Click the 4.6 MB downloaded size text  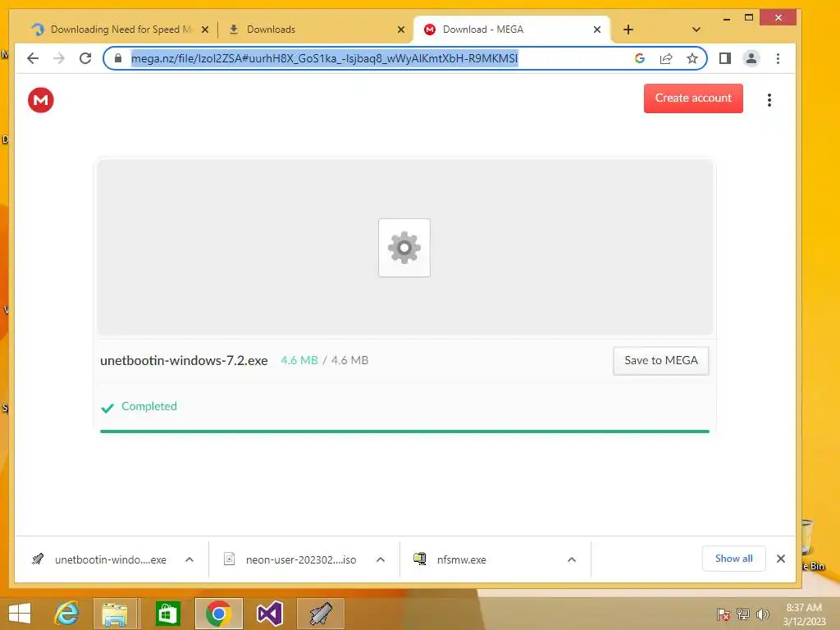(x=299, y=361)
